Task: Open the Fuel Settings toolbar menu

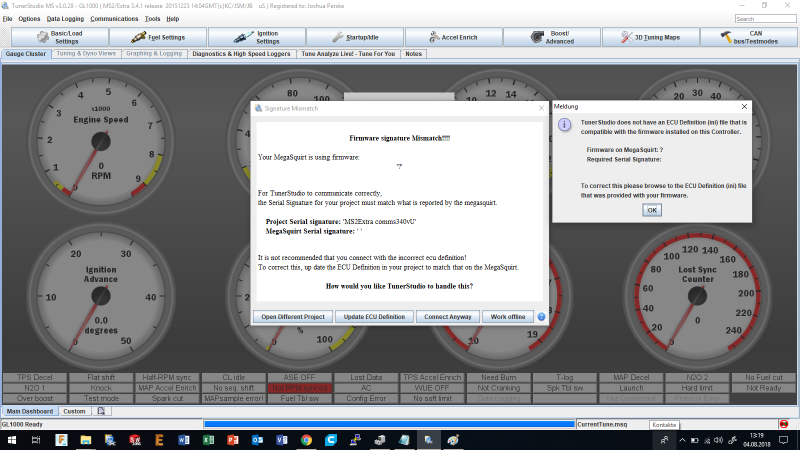Action: pos(159,37)
